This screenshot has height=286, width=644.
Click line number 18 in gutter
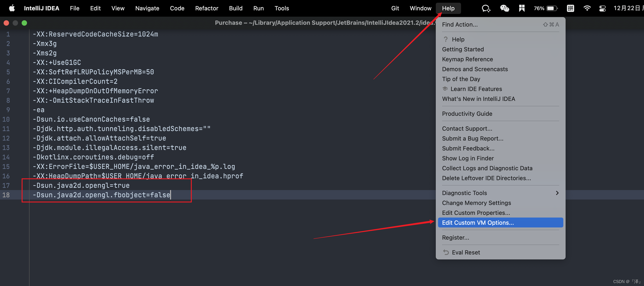click(x=6, y=195)
